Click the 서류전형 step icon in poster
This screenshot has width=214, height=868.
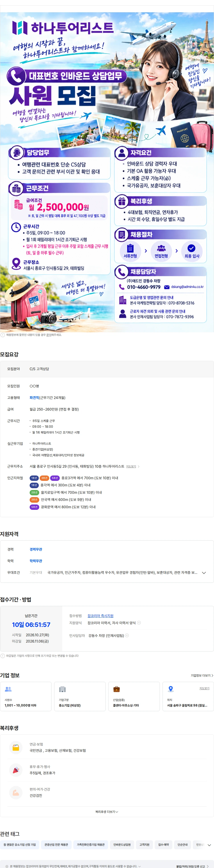tap(130, 249)
